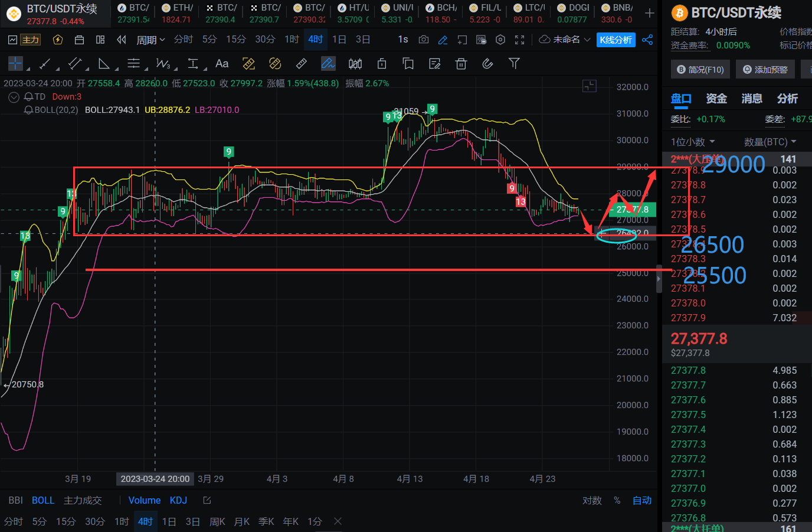The image size is (812, 532).
Task: Click the fullscreen expand icon
Action: (x=519, y=40)
